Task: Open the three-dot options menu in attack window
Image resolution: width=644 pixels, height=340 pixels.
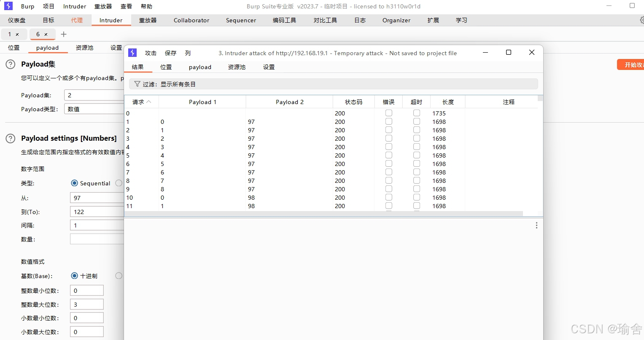Action: (x=536, y=225)
